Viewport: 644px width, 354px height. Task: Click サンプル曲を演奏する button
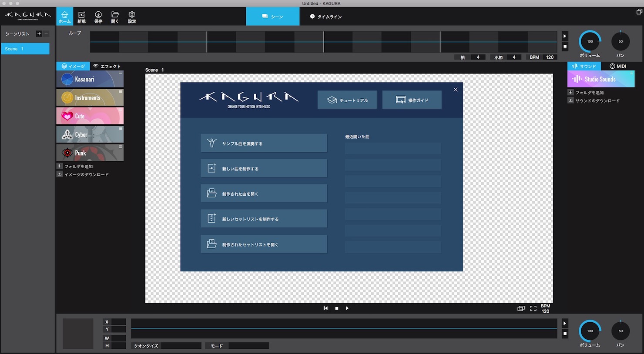point(264,143)
